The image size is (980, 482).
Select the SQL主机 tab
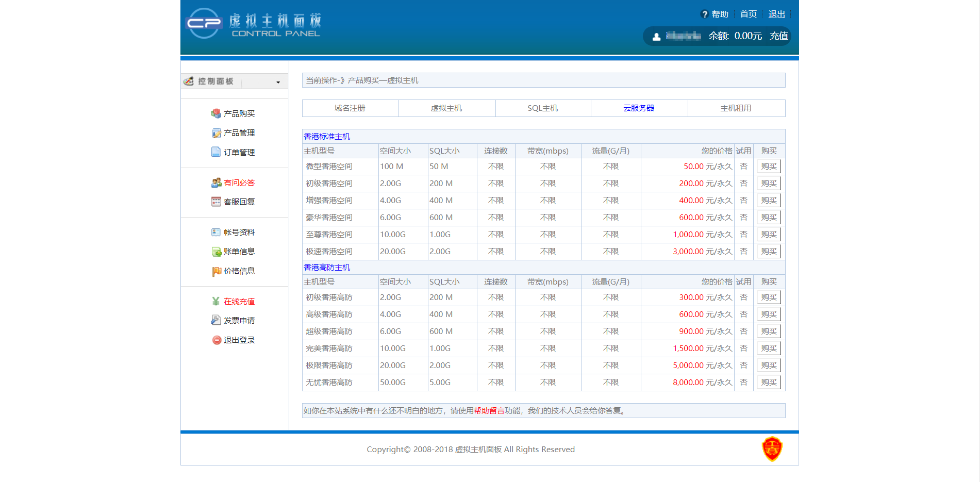point(543,108)
